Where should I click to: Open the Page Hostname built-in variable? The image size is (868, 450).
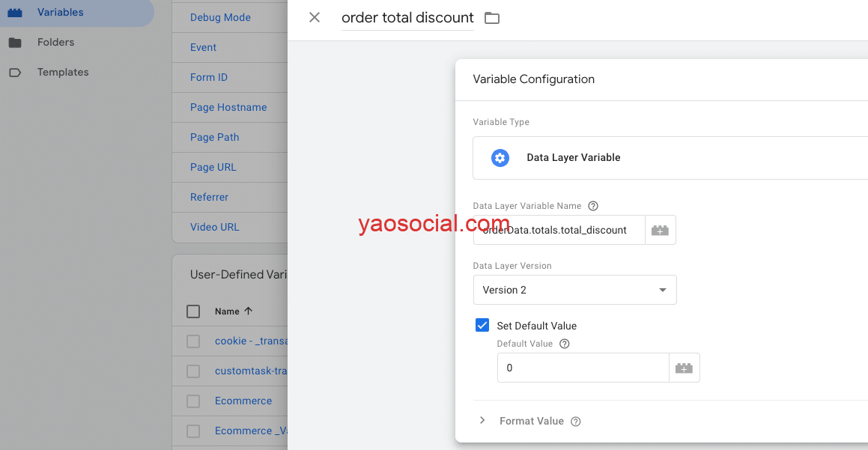click(x=228, y=107)
